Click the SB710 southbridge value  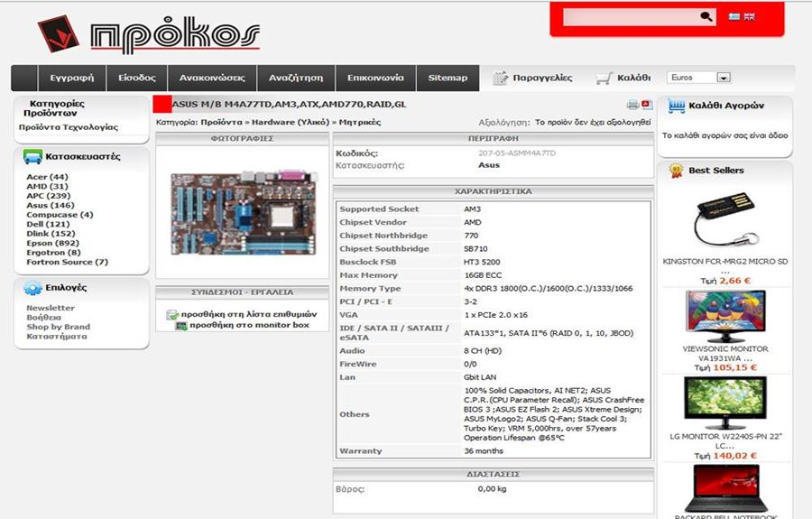point(475,248)
